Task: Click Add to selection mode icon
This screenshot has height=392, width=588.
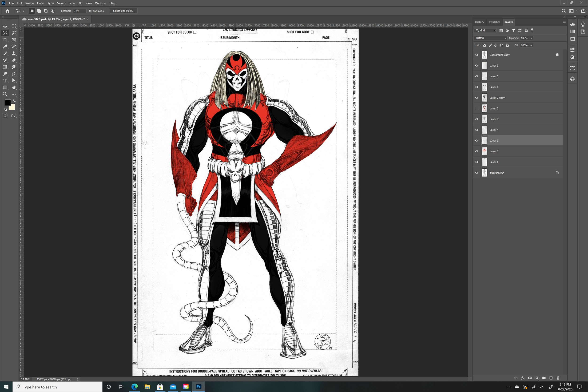Action: (39, 11)
